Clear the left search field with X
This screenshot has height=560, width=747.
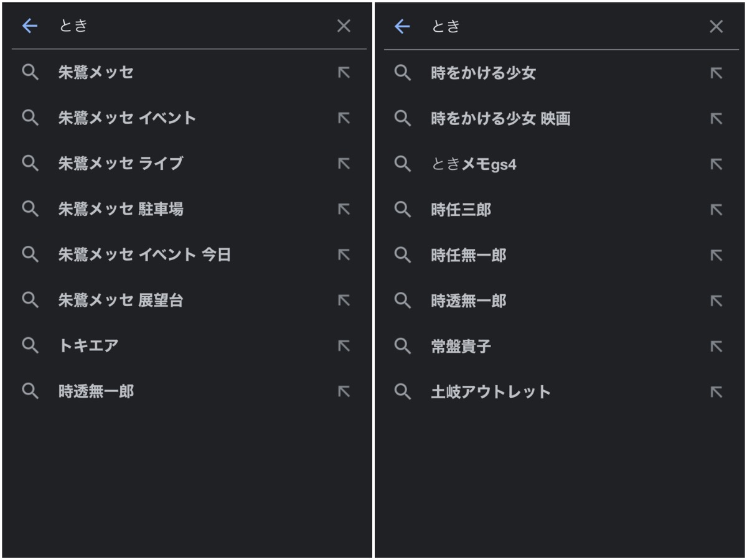344,26
